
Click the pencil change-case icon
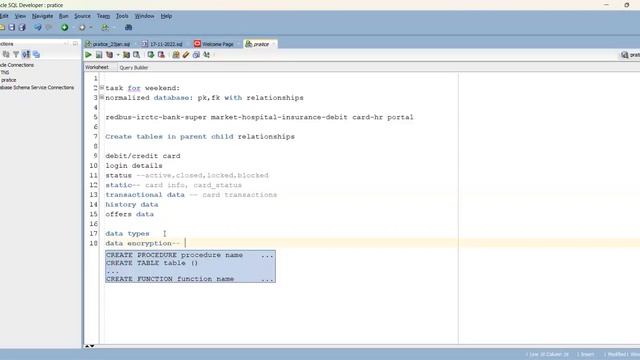point(186,55)
